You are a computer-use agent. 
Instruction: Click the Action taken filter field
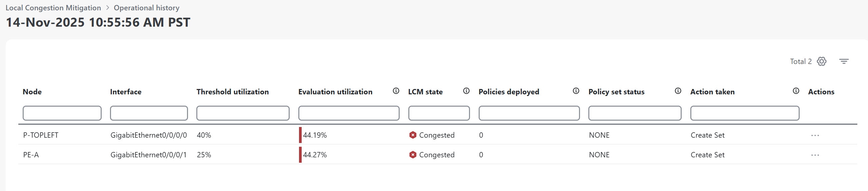745,113
